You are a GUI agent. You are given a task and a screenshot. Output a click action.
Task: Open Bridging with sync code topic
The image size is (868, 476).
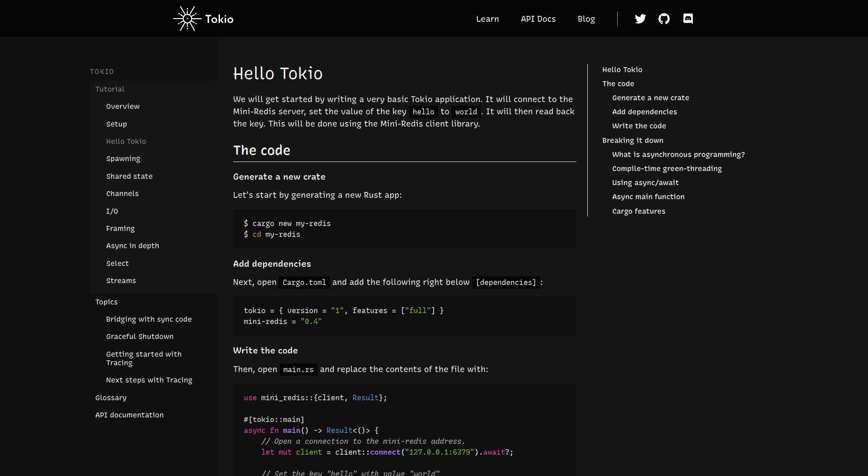tap(149, 319)
